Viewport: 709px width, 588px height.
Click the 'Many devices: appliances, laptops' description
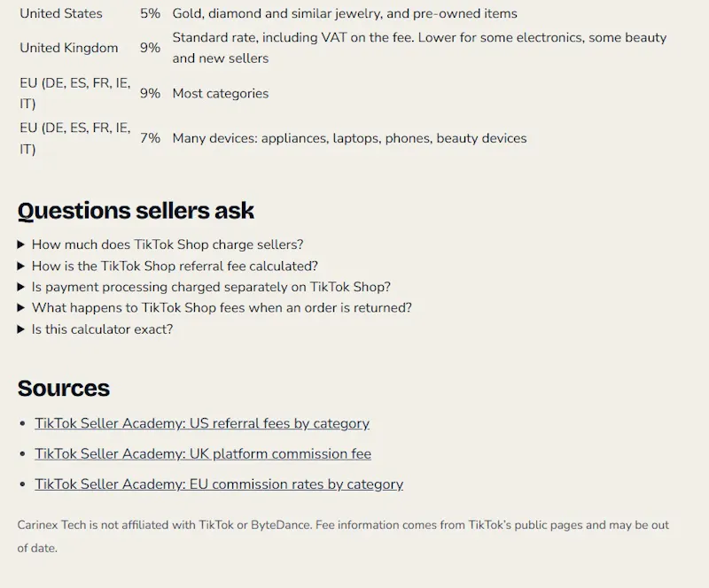(349, 138)
